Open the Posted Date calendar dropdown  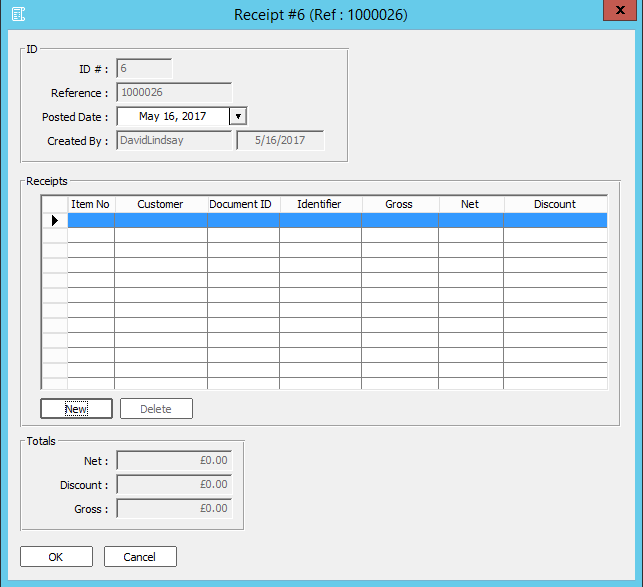tap(238, 116)
